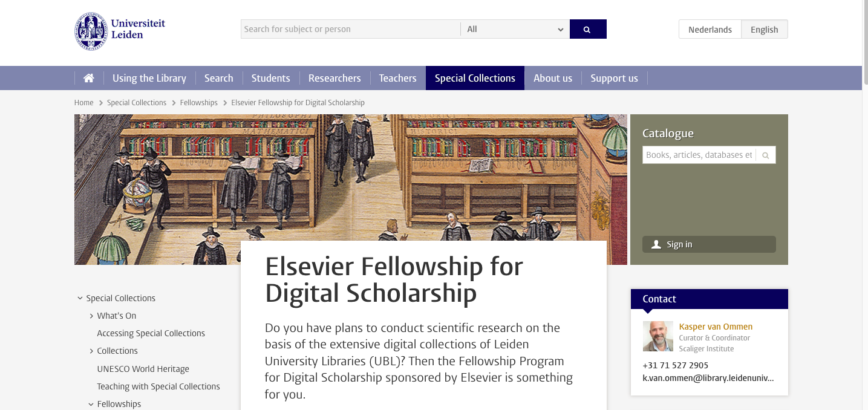868x410 pixels.
Task: Open the Collections sidebar link
Action: pyautogui.click(x=117, y=351)
